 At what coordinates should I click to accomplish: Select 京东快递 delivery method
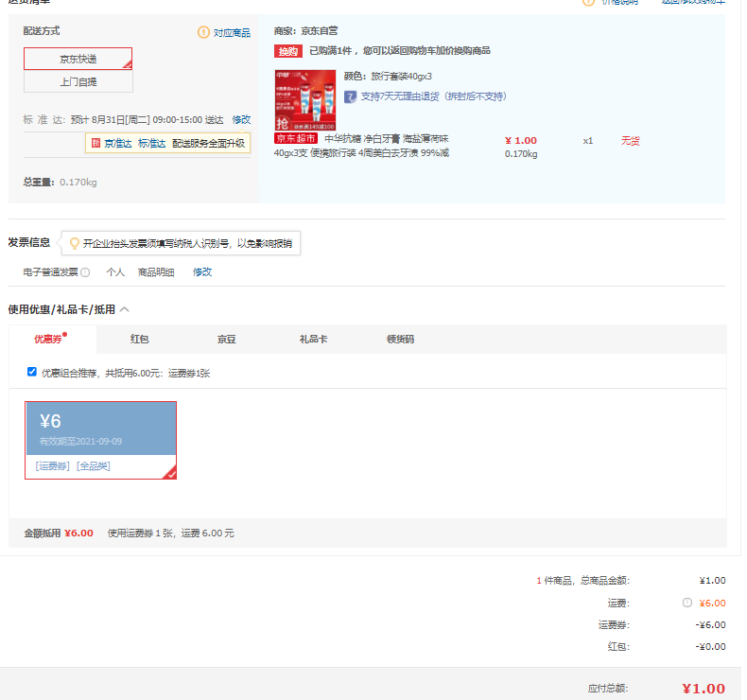point(78,59)
